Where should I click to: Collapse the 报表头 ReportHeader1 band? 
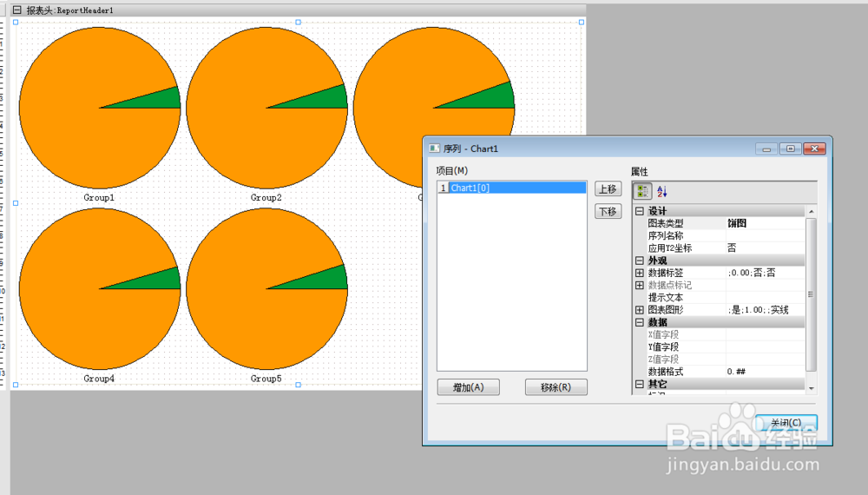click(x=17, y=10)
